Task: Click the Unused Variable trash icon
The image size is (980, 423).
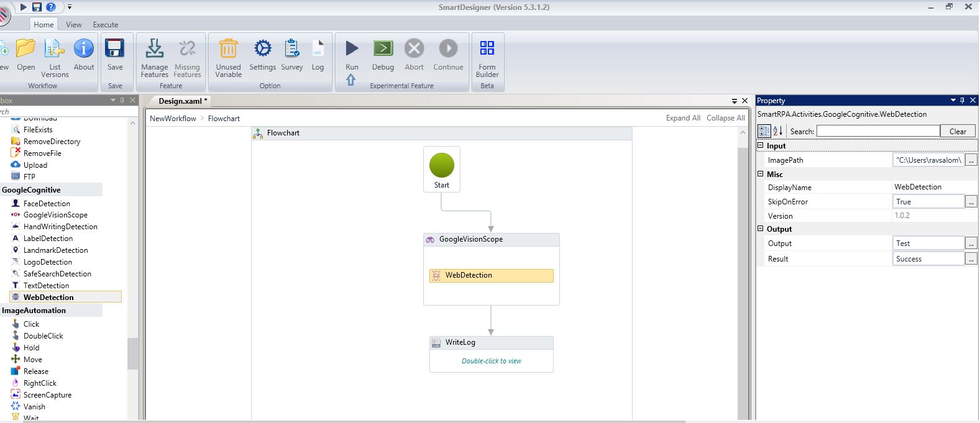Action: coord(228,48)
